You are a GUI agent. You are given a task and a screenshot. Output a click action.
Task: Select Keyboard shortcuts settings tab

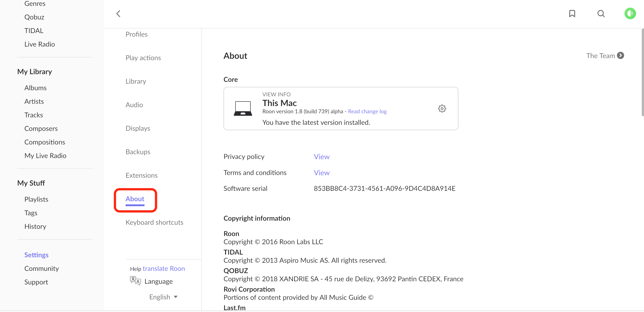pyautogui.click(x=154, y=222)
